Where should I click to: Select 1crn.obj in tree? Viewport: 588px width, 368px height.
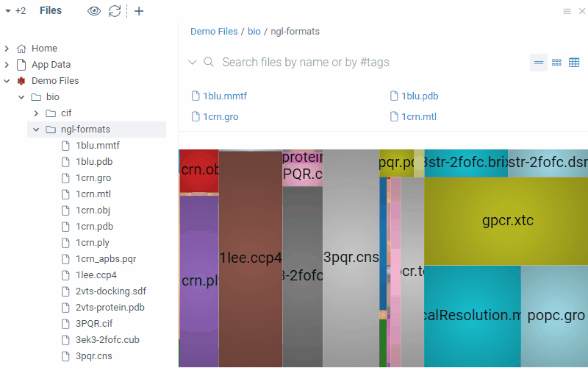pos(93,210)
